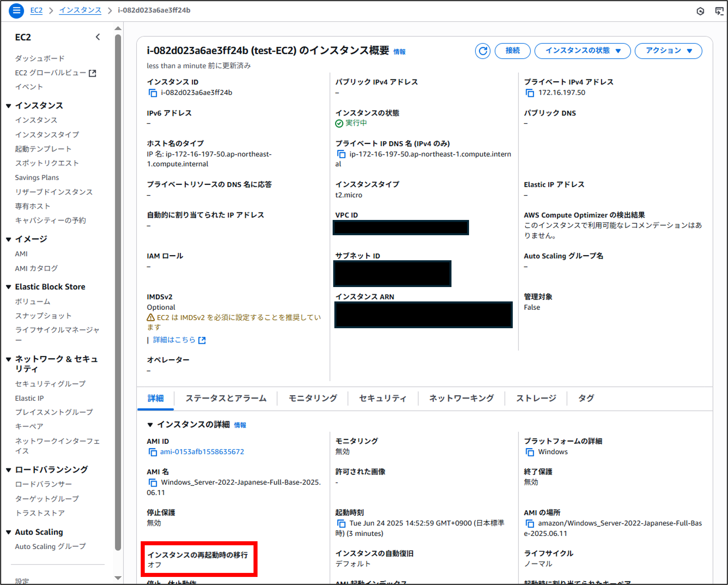Copy the AMI ID using copy icon

(x=153, y=452)
